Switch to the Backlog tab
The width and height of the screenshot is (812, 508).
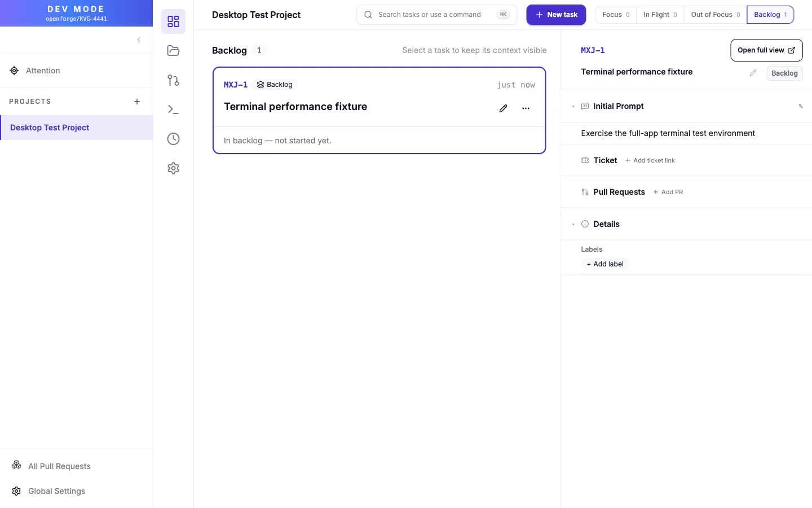pos(770,15)
